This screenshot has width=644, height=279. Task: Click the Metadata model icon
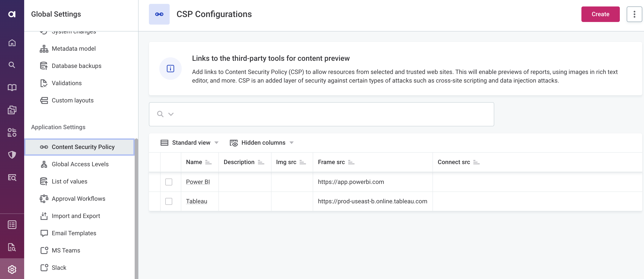pos(44,49)
